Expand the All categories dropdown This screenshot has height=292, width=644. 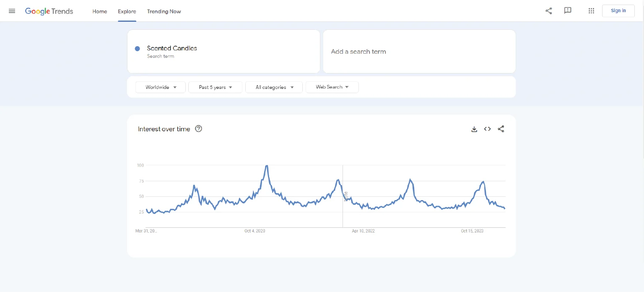[x=274, y=87]
